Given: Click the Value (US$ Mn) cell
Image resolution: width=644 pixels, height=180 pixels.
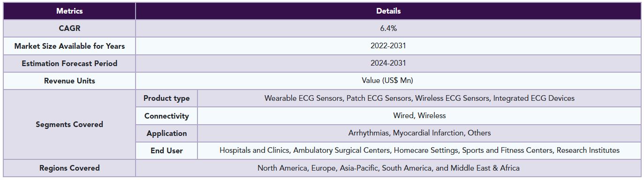Looking at the screenshot, I should coord(388,81).
